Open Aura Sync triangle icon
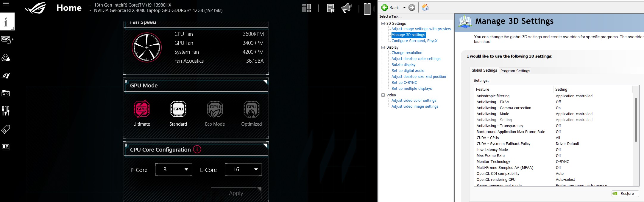The width and height of the screenshot is (644, 202). [x=6, y=58]
